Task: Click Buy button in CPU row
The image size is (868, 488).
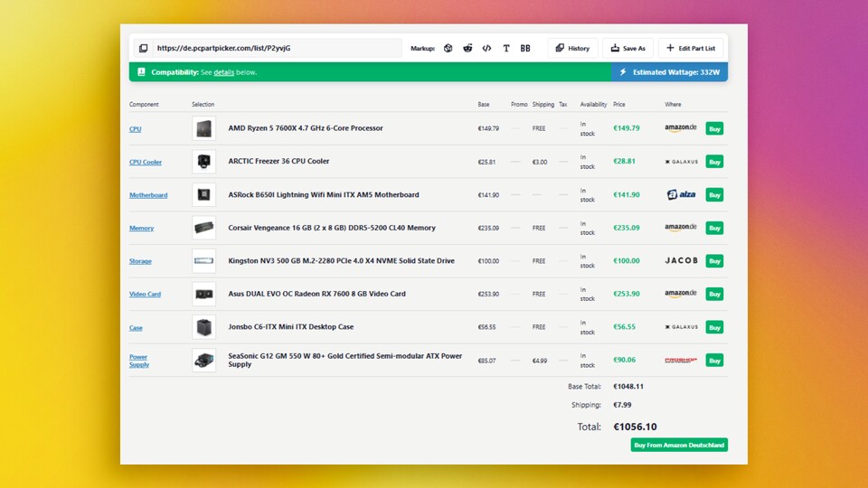Action: pyautogui.click(x=714, y=128)
